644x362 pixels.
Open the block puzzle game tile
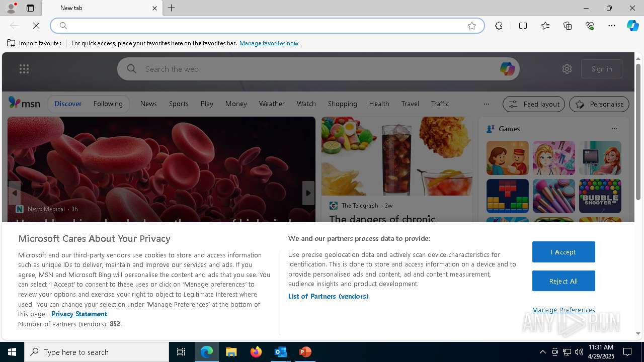pos(507,196)
